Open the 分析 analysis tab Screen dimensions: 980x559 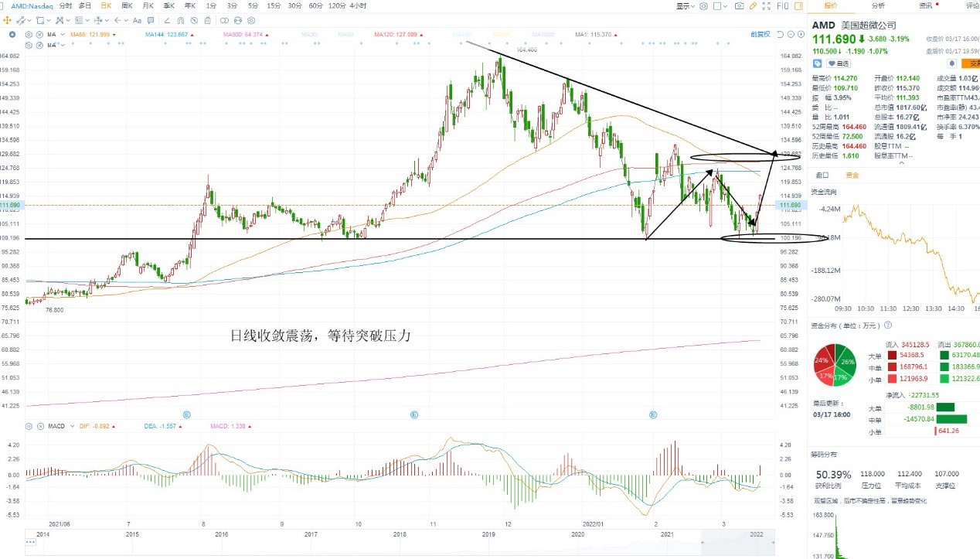878,5
